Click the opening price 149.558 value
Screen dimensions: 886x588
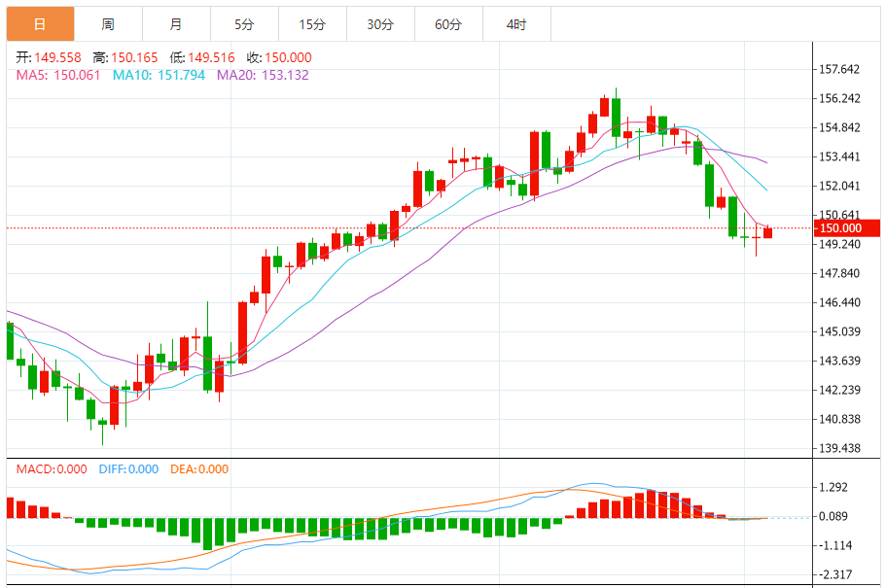click(57, 57)
